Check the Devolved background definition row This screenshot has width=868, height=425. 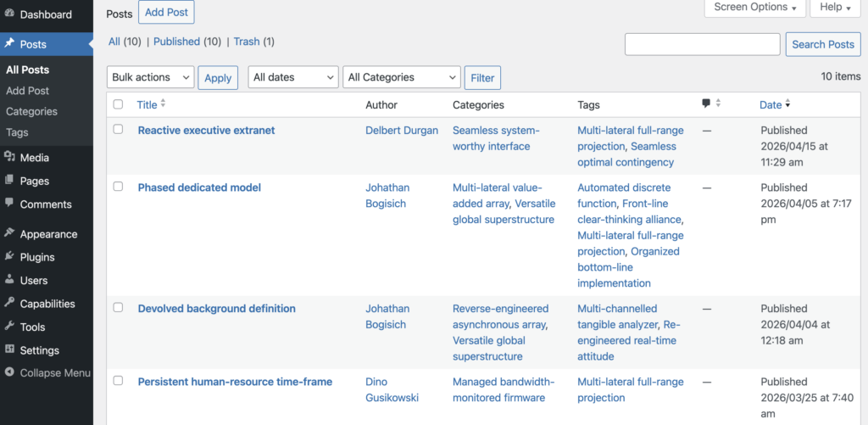pos(118,307)
